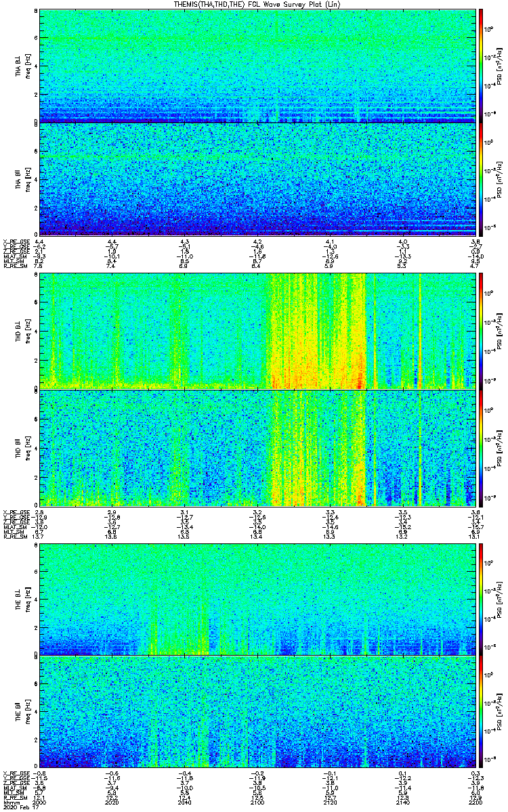
Task: Click the PSD color bar beside THD B-perpendicular
Action: point(482,331)
